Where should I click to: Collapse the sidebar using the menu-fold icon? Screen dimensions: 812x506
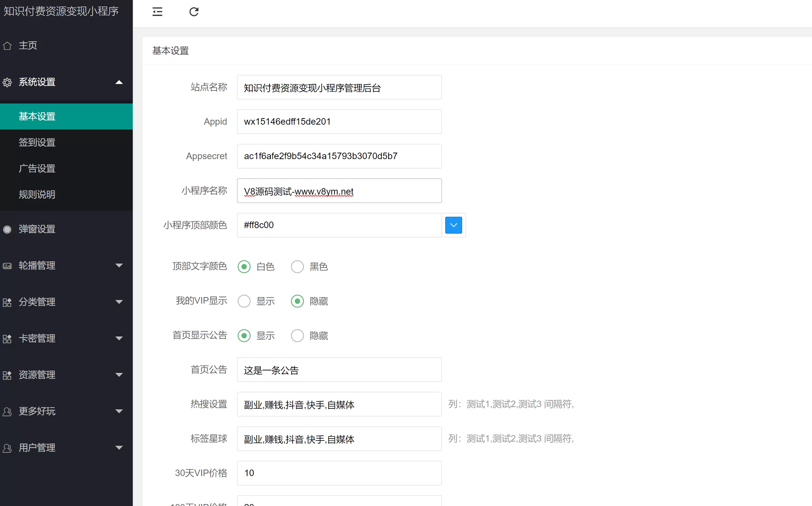pos(157,12)
